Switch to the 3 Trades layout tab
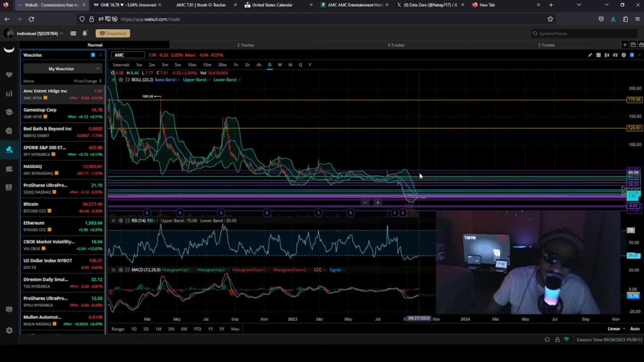644x362 pixels. (546, 45)
